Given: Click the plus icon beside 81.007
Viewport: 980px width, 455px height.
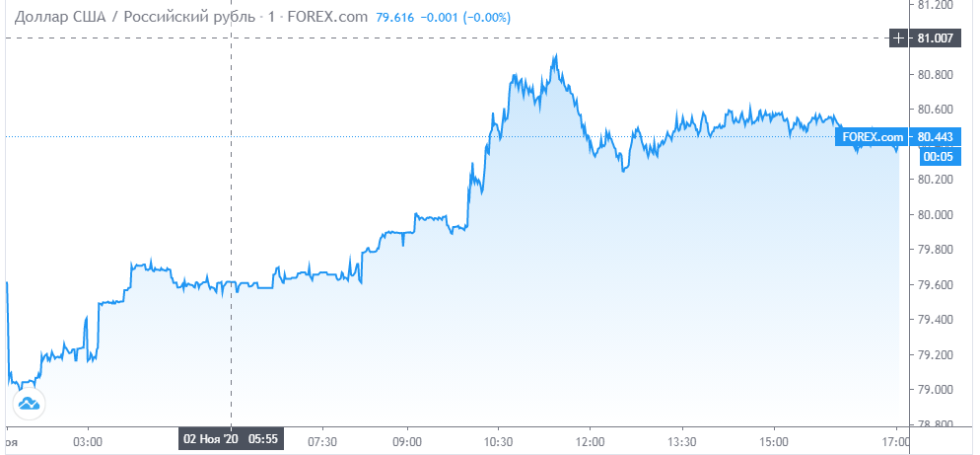Looking at the screenshot, I should (x=898, y=38).
